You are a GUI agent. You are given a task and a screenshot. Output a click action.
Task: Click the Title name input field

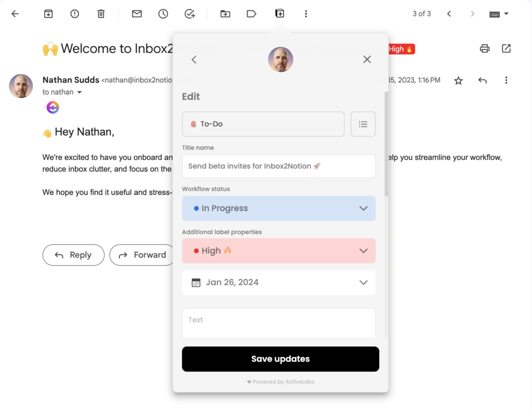point(278,166)
